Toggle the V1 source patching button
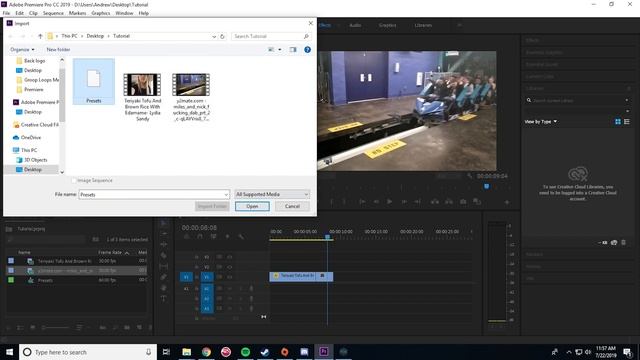The width and height of the screenshot is (640, 360). point(186,277)
